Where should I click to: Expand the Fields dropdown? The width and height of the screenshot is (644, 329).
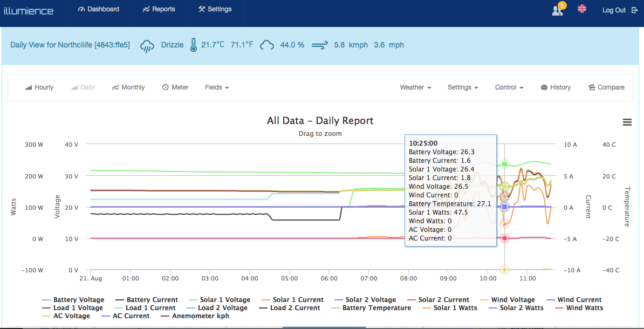pos(217,87)
